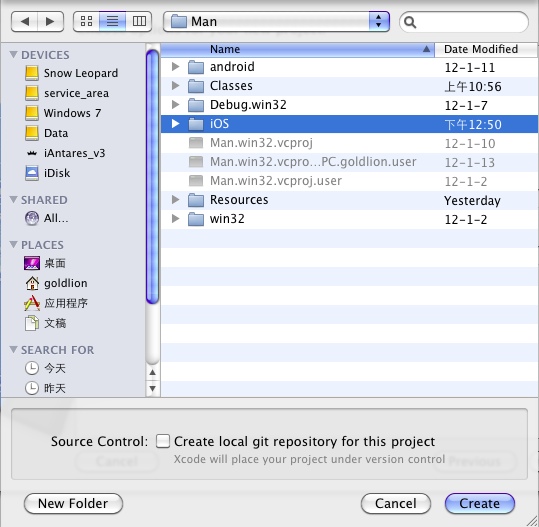Go forward with the right arrow button
Screen dimensions: 539x527
coord(51,21)
